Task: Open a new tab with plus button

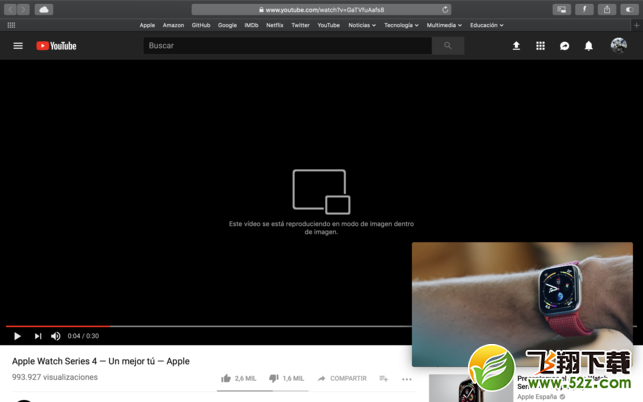Action: (636, 25)
